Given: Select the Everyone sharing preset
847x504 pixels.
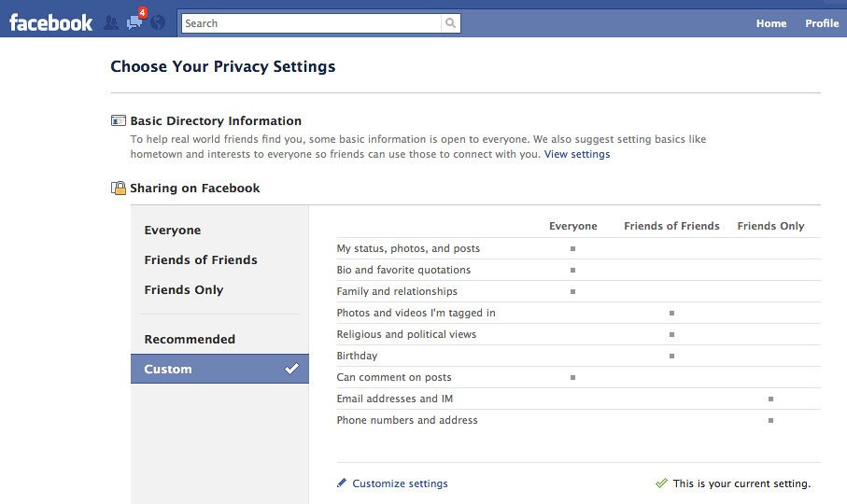Looking at the screenshot, I should (x=173, y=231).
